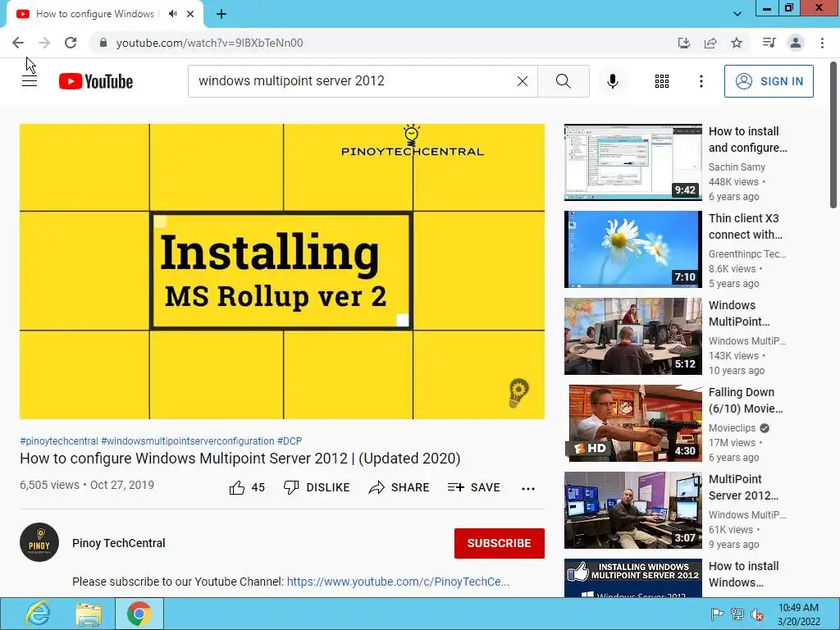The width and height of the screenshot is (840, 630).
Task: Click the muted volume tray icon
Action: tap(757, 614)
